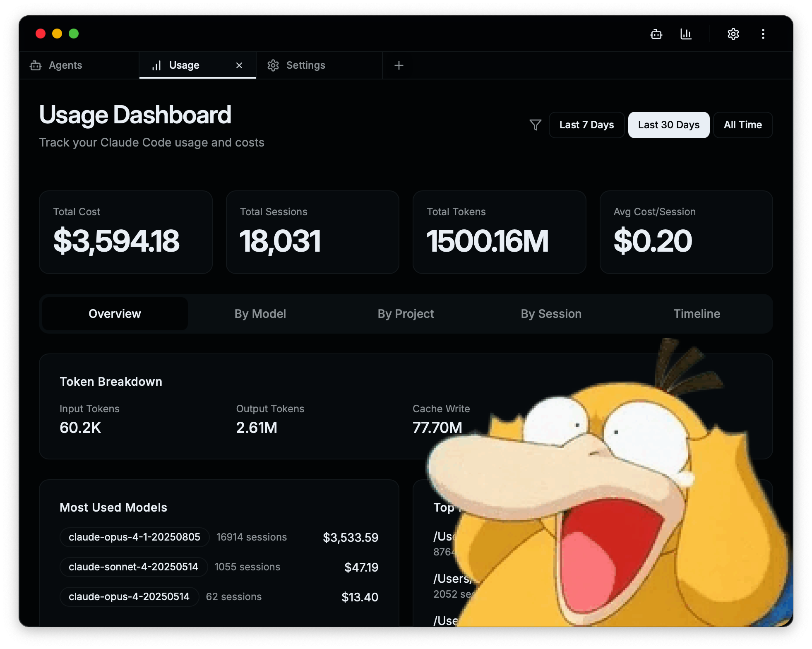Close the Usage tab
This screenshot has height=649, width=812.
239,65
